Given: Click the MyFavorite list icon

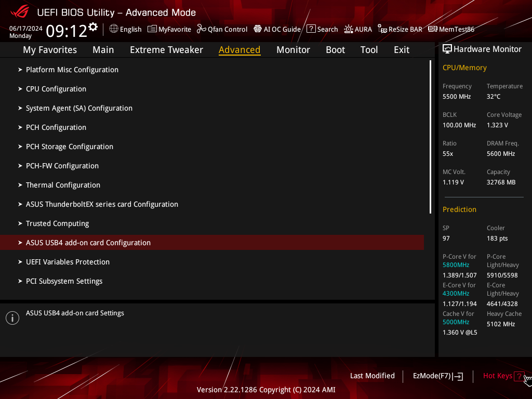Looking at the screenshot, I should (x=152, y=29).
